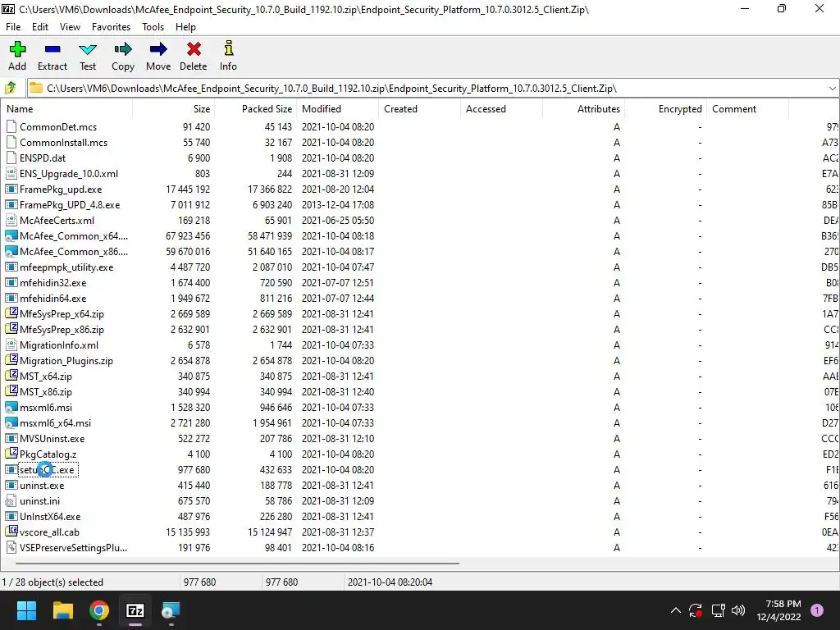Select the FramePkg_upd.exe file icon
Image resolution: width=840 pixels, height=630 pixels.
click(x=11, y=189)
